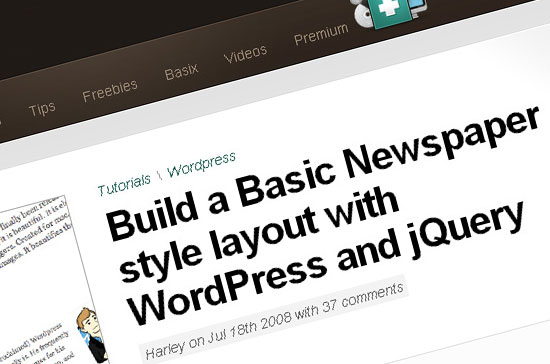Open the Freebies navigation item

pos(110,90)
